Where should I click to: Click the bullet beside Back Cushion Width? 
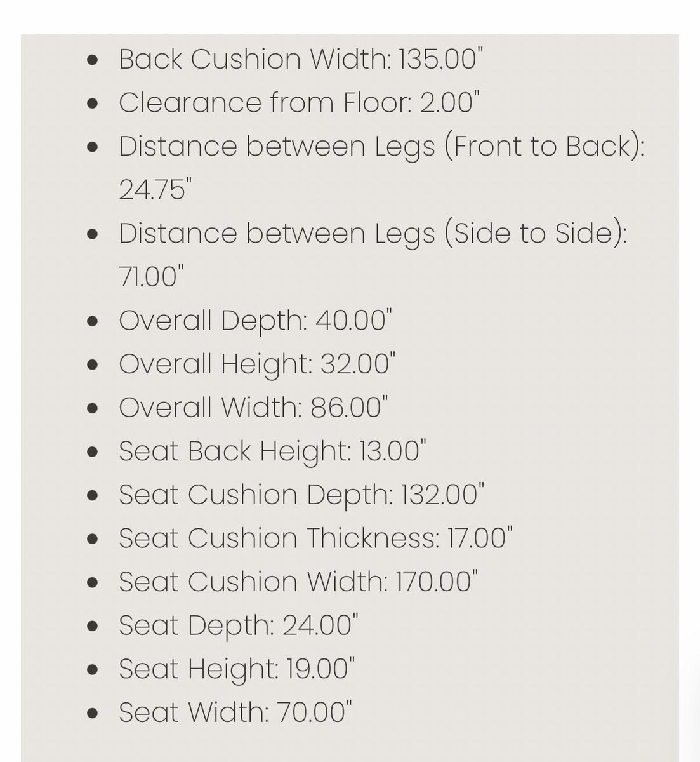pyautogui.click(x=93, y=60)
